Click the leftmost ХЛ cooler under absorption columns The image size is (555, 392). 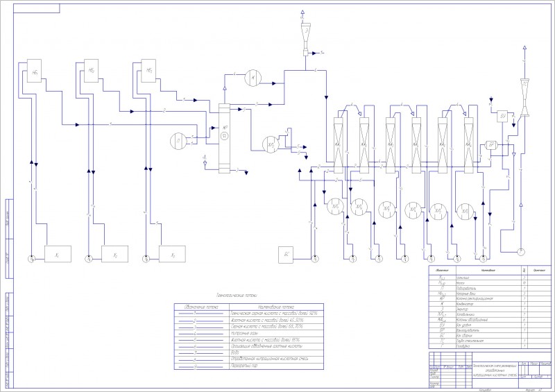pyautogui.click(x=335, y=207)
